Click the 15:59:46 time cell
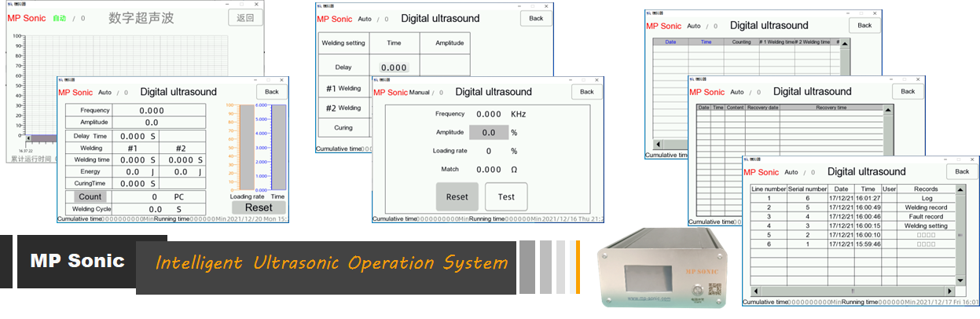This screenshot has width=980, height=319. [x=868, y=244]
